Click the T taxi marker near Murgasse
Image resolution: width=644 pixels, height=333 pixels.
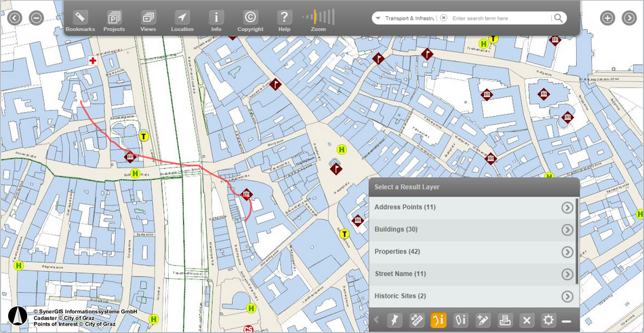143,136
